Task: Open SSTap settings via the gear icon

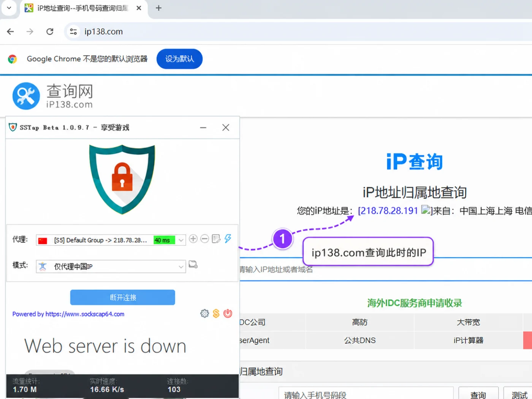Action: click(204, 313)
